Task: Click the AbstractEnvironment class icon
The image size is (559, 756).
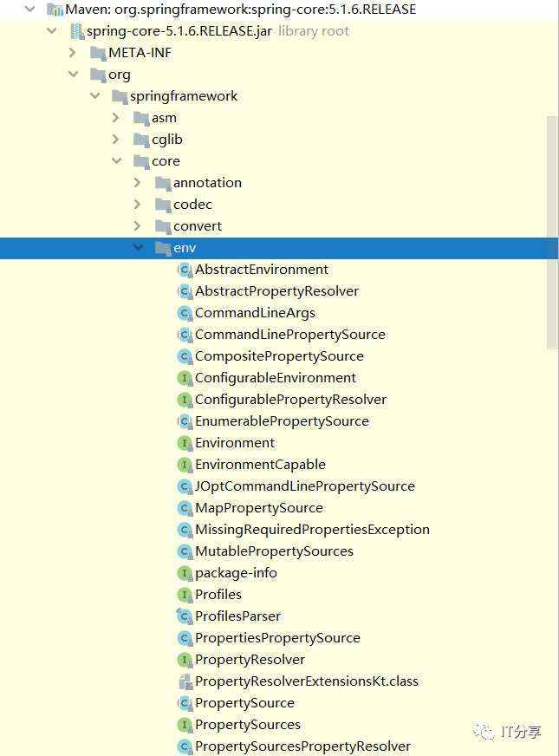Action: click(185, 270)
